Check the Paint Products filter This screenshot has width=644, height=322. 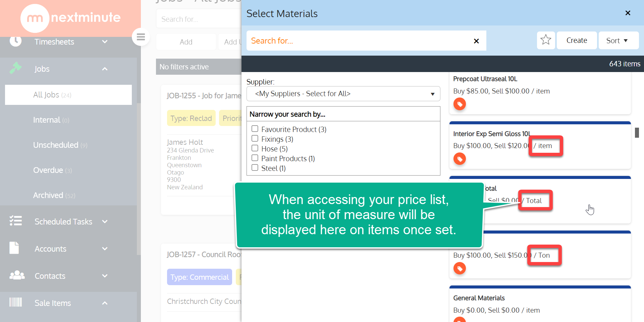click(x=255, y=158)
